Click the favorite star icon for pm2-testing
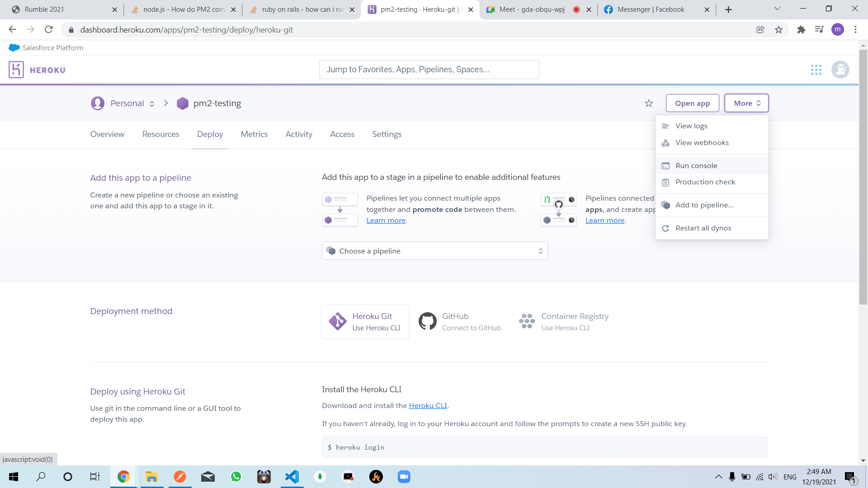The height and width of the screenshot is (488, 868). pos(649,103)
